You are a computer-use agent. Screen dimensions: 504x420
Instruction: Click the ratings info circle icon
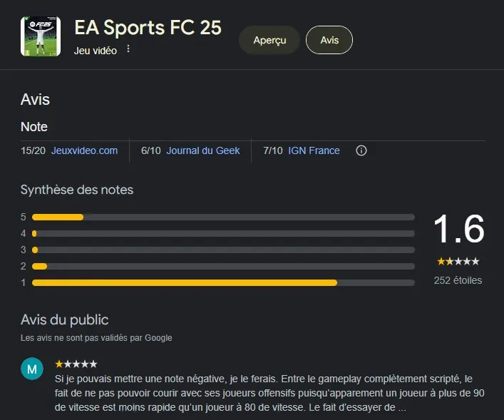point(361,150)
